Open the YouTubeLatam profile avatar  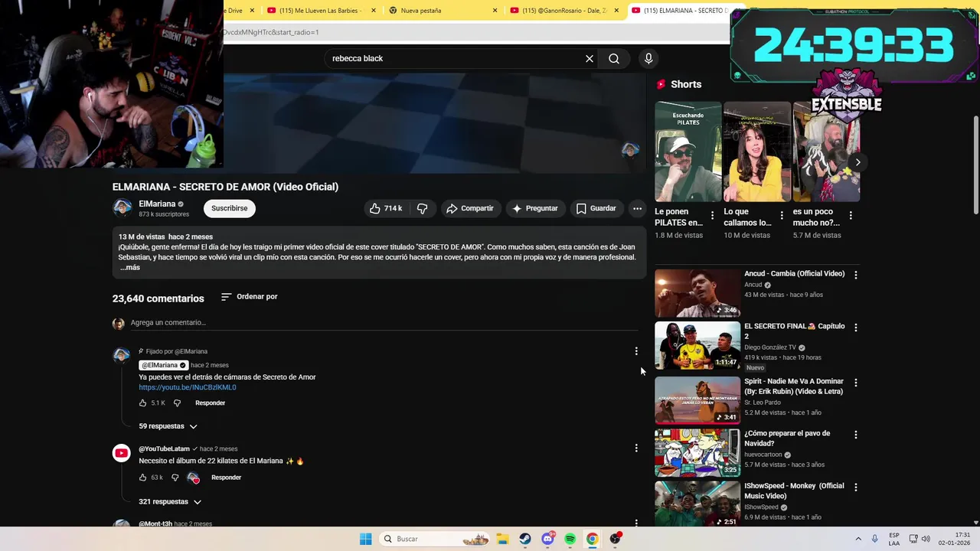122,453
